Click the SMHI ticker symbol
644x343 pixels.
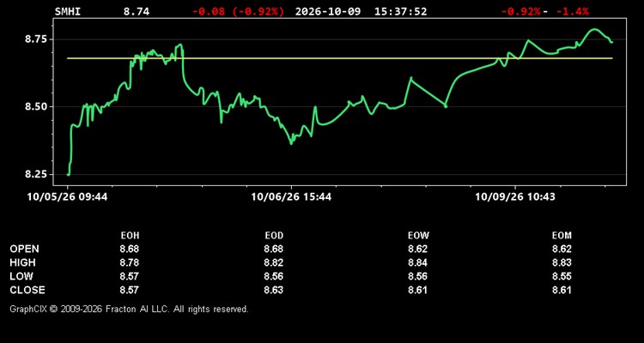coord(68,11)
